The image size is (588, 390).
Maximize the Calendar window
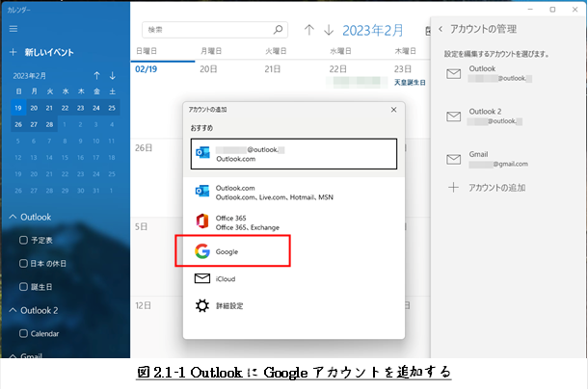[x=552, y=10]
